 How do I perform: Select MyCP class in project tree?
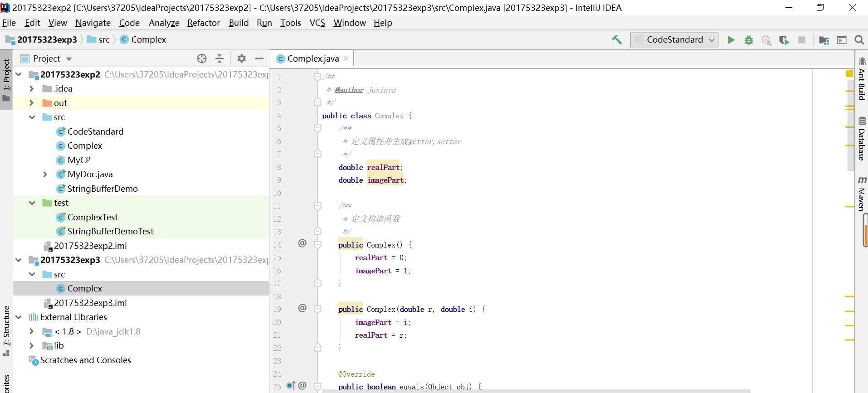point(73,160)
